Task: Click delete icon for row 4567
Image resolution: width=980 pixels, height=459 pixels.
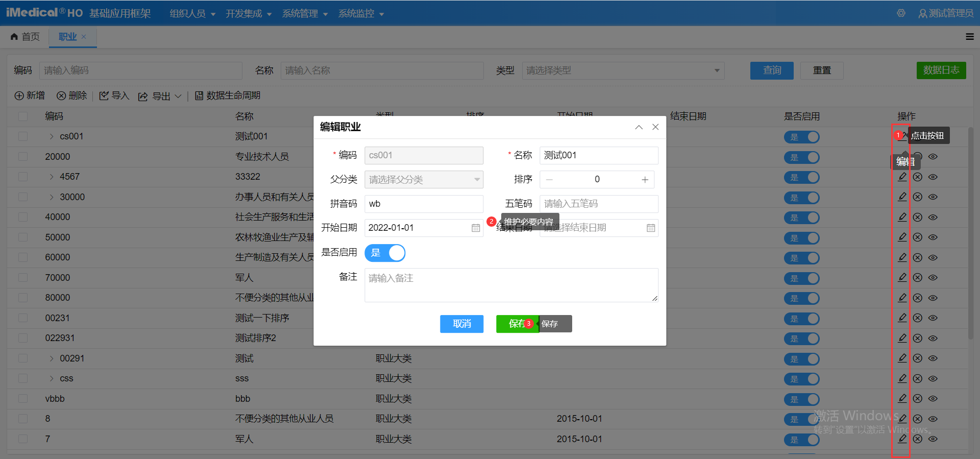Action: pyautogui.click(x=917, y=177)
